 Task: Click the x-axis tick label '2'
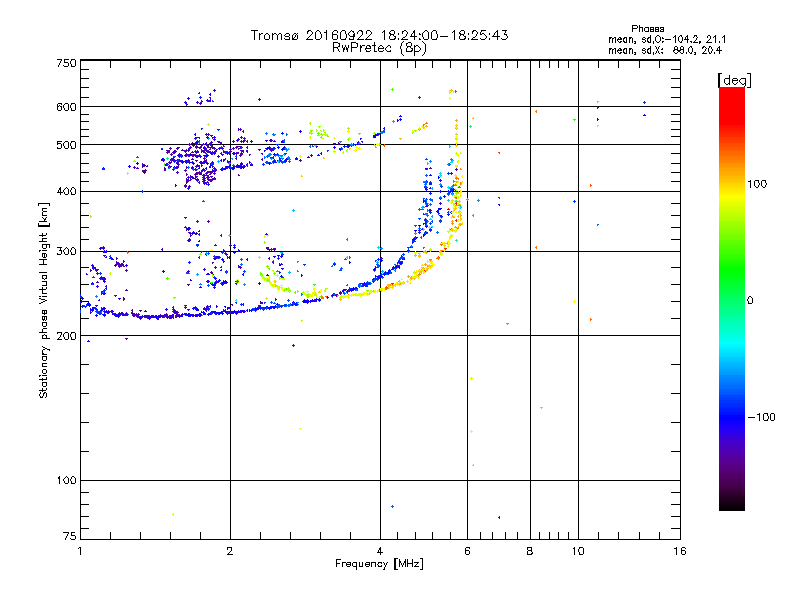230,551
